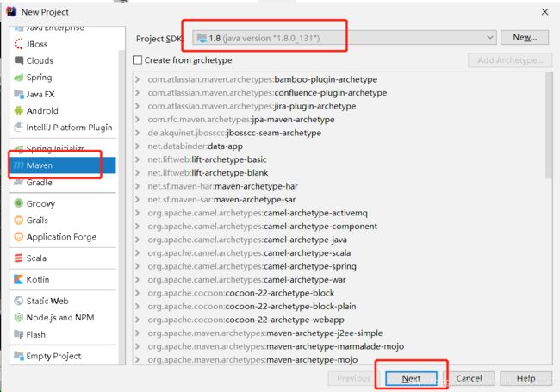Screen dimensions: 560x392
Task: Click New... SDK button
Action: tap(525, 38)
